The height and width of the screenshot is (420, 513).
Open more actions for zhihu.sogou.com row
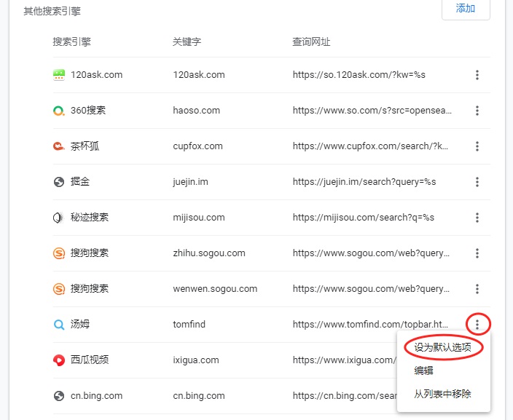click(477, 253)
